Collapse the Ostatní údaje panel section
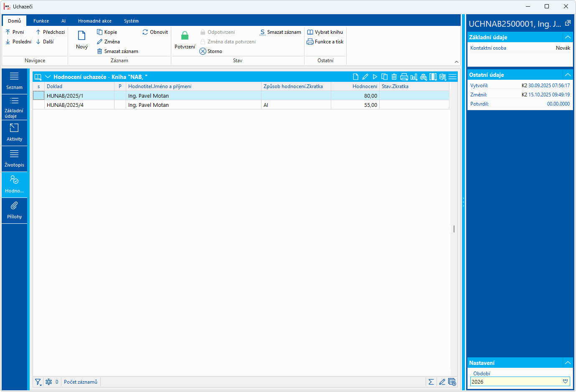Viewport: 576px width, 392px height. tap(568, 75)
